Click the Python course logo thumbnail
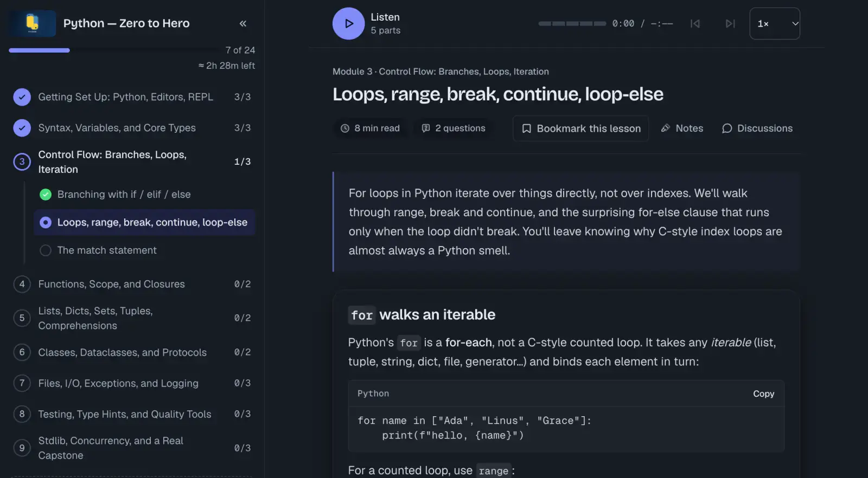Viewport: 868px width, 478px height. coord(33,23)
